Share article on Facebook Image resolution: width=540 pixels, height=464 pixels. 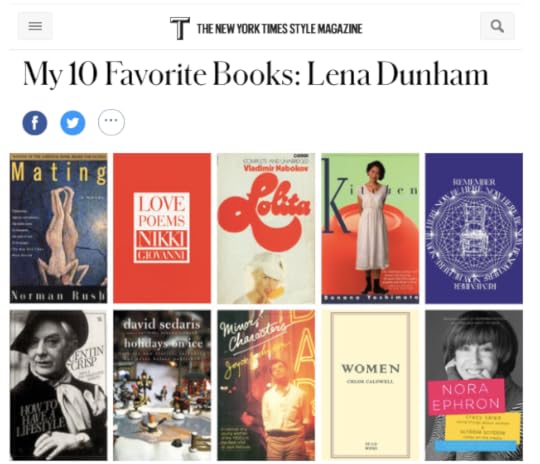coord(35,123)
